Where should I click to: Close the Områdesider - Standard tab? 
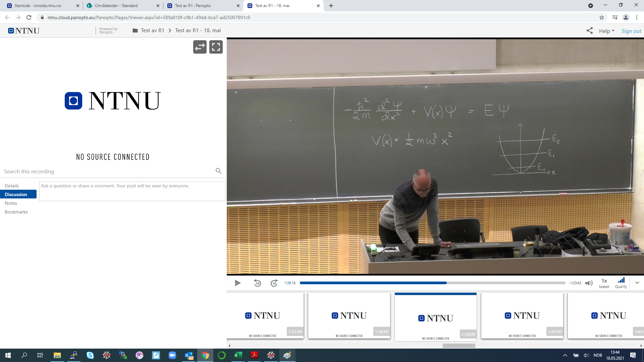pos(158,6)
